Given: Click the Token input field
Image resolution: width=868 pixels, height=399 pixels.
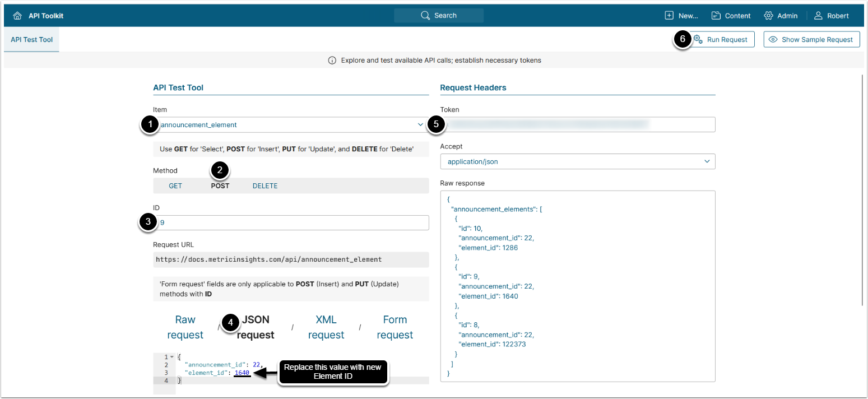Looking at the screenshot, I should coord(578,124).
